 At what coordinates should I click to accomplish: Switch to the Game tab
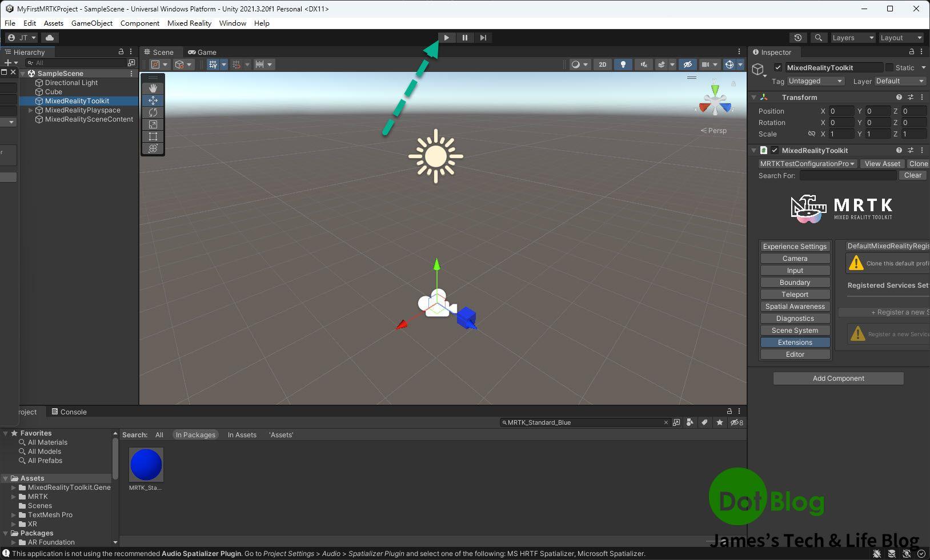pos(202,52)
